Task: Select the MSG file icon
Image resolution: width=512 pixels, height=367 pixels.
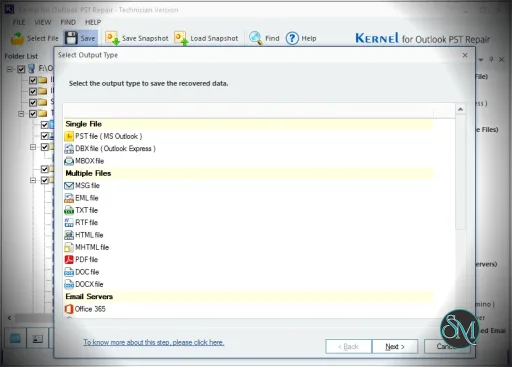Action: point(69,186)
